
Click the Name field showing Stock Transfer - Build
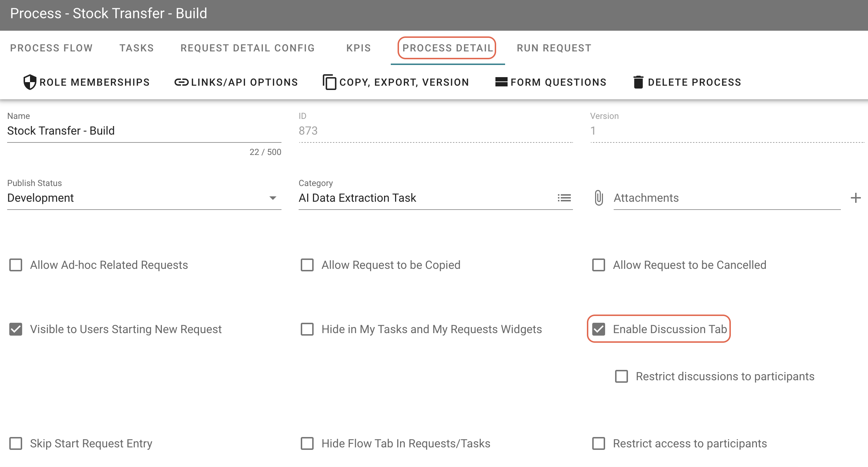[143, 131]
